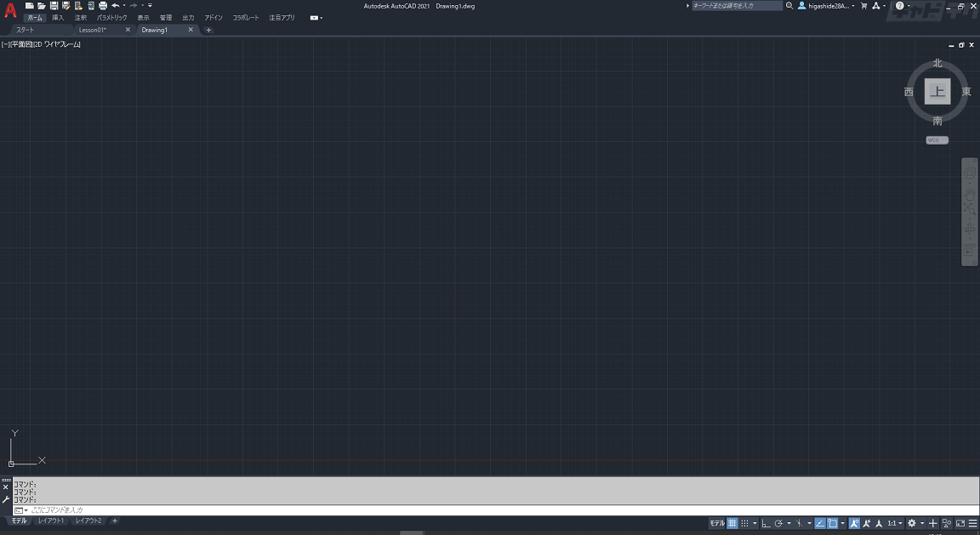Click the Autodesk App Store cart icon
Screen dimensions: 980x535
click(x=864, y=6)
